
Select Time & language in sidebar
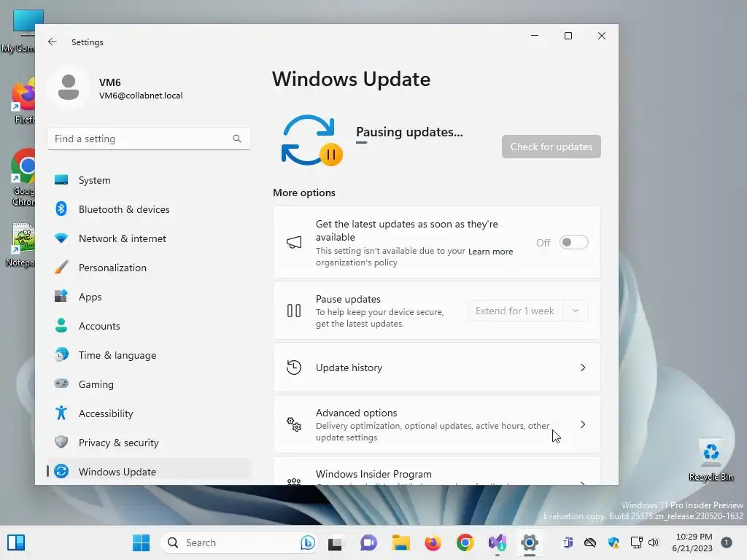149,355
